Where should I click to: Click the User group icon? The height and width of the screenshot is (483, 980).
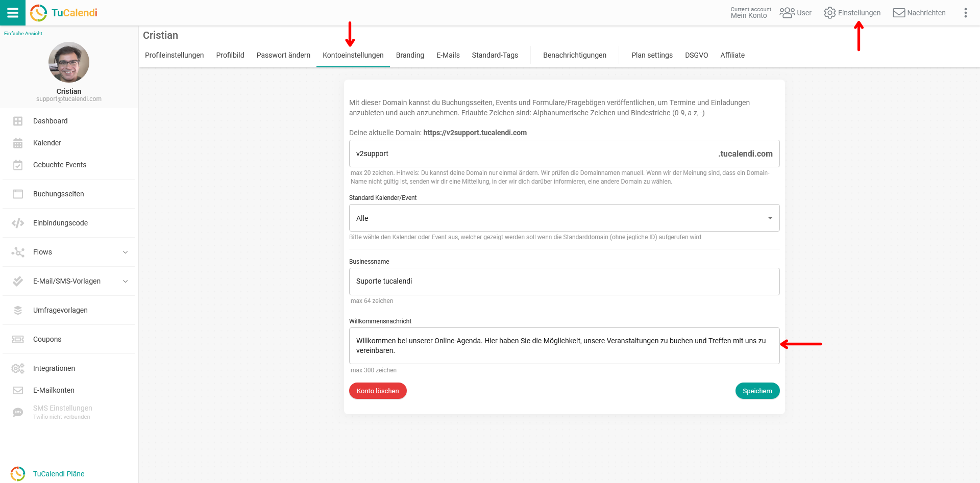pyautogui.click(x=787, y=13)
